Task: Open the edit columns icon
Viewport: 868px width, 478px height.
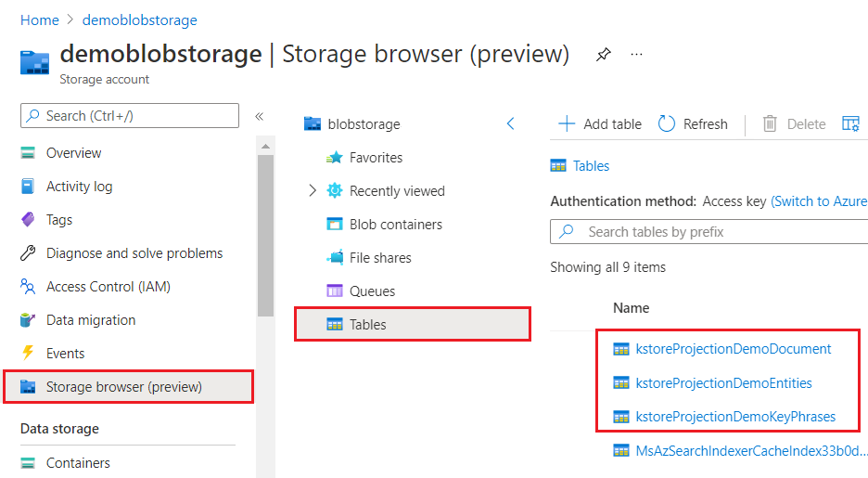Action: point(850,124)
